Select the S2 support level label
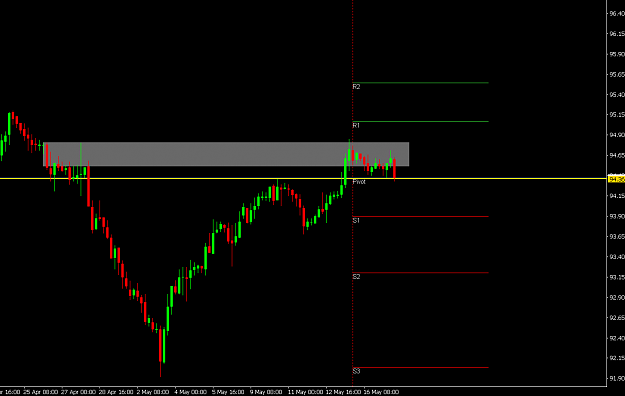 (x=356, y=276)
